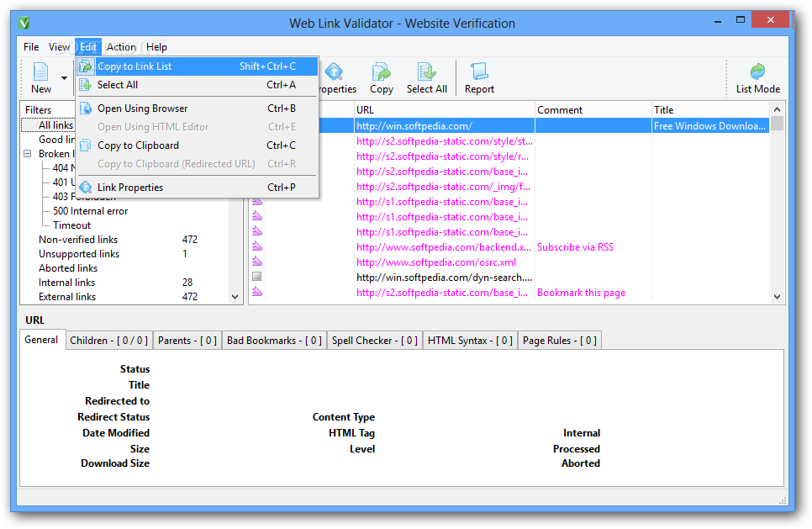Screen dimensions: 812x529
Task: Click the s2.softpedia-static.com/_img/f... URL
Action: (443, 187)
